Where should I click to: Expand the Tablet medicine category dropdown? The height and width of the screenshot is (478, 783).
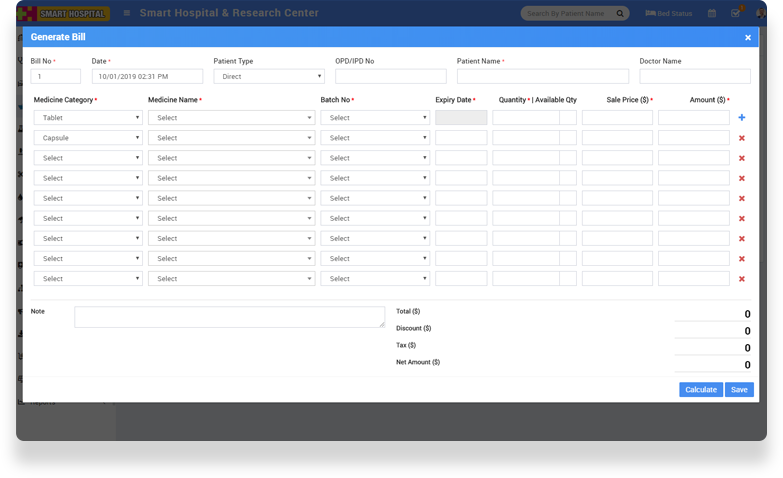(88, 118)
